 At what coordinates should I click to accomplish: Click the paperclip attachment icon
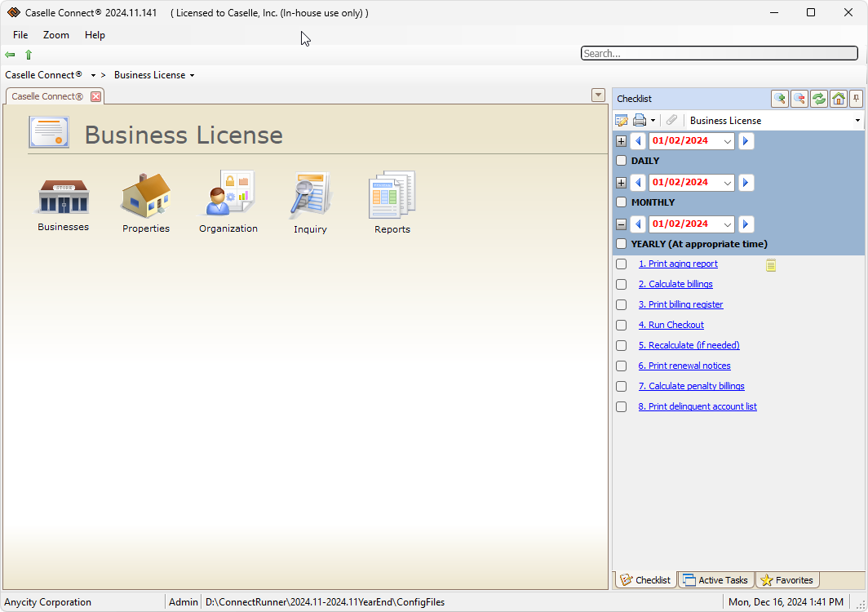(671, 119)
